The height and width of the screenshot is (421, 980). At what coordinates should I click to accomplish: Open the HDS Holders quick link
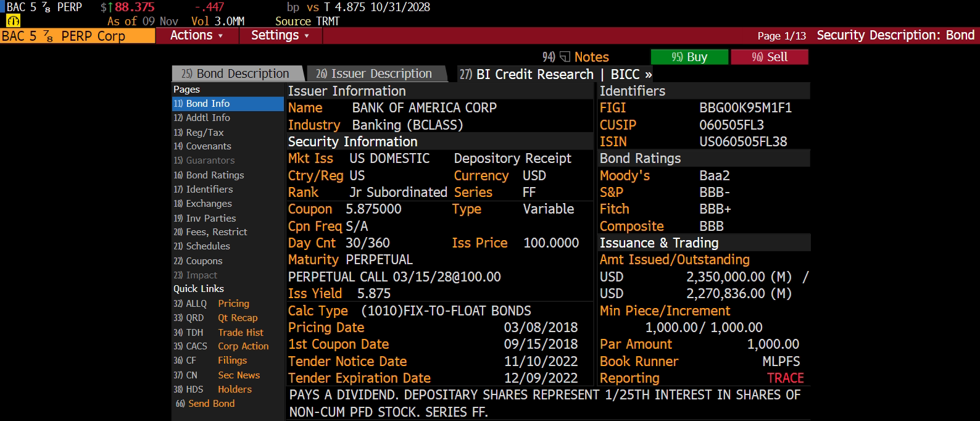tap(213, 390)
